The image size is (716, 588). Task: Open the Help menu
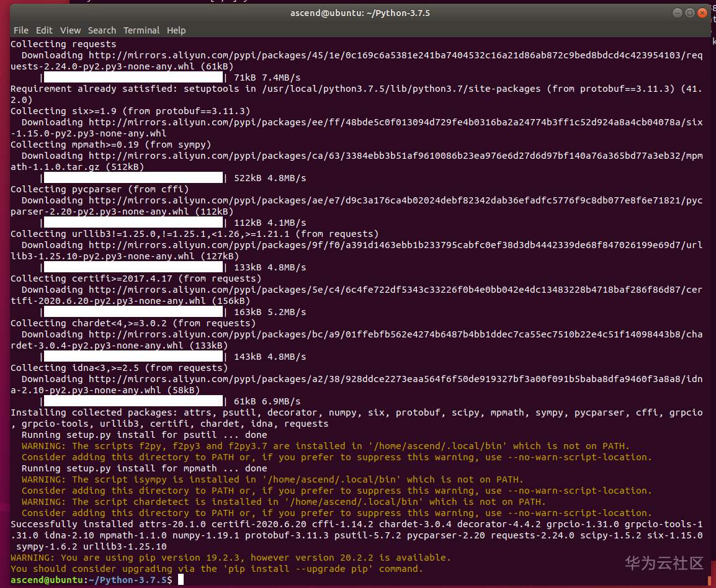coord(176,30)
